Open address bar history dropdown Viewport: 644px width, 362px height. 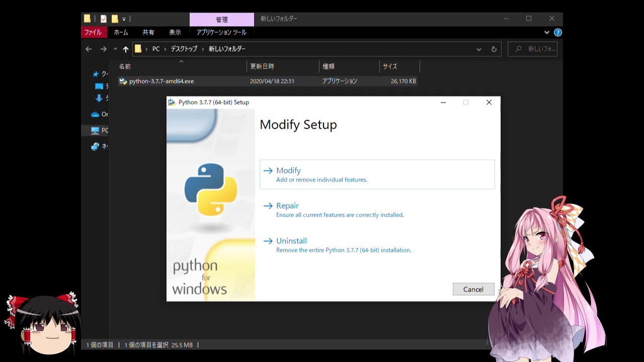479,49
